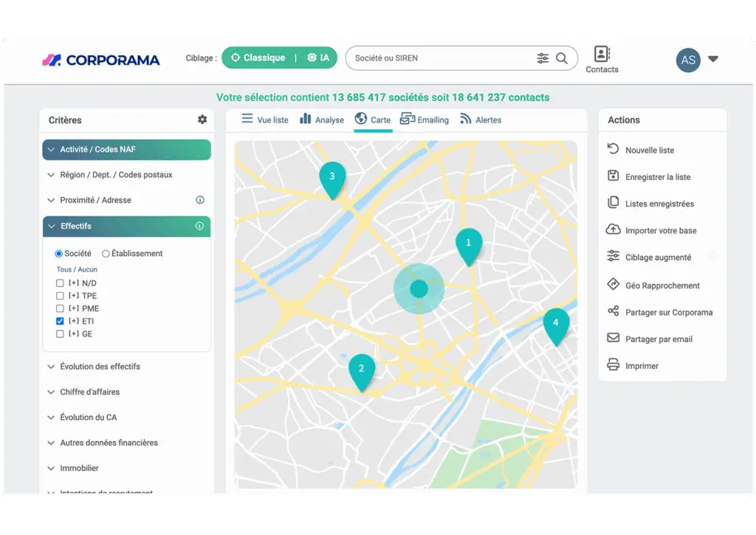Click the Effectifs info icon
This screenshot has width=756, height=535.
(199, 226)
